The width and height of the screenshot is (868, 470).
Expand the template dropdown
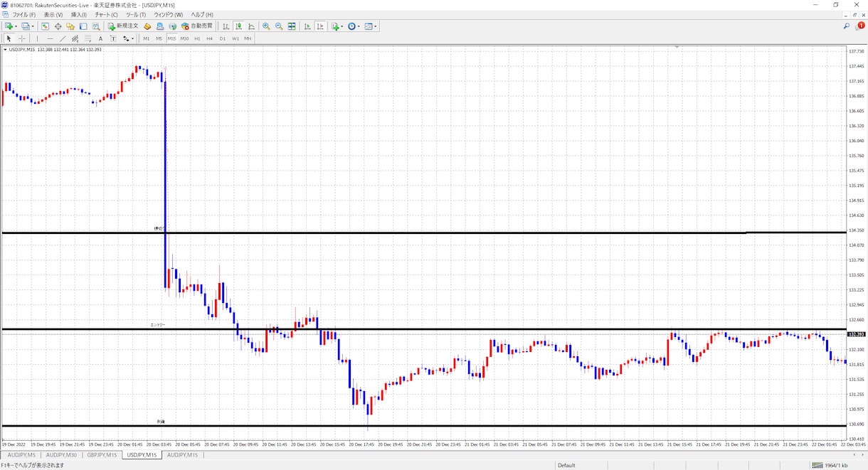point(376,26)
